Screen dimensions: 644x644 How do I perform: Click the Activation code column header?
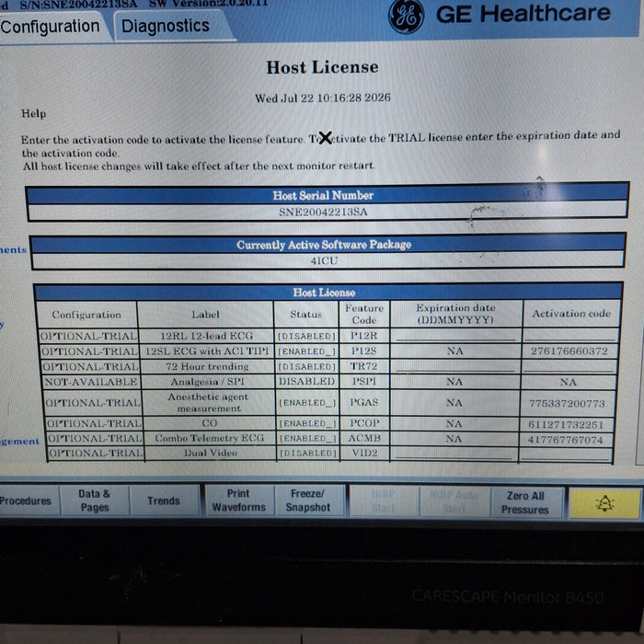[571, 314]
